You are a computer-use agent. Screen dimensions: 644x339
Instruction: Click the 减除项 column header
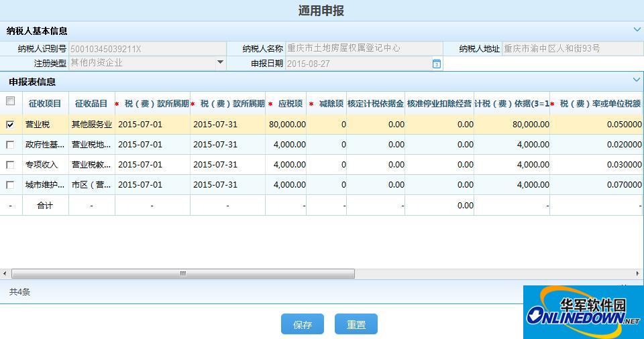click(x=327, y=104)
